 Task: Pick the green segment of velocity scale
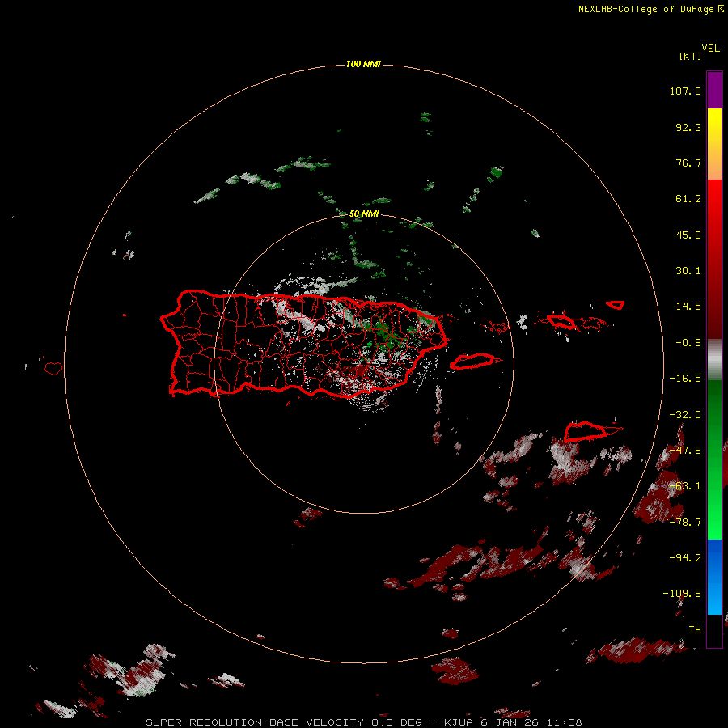click(x=714, y=459)
